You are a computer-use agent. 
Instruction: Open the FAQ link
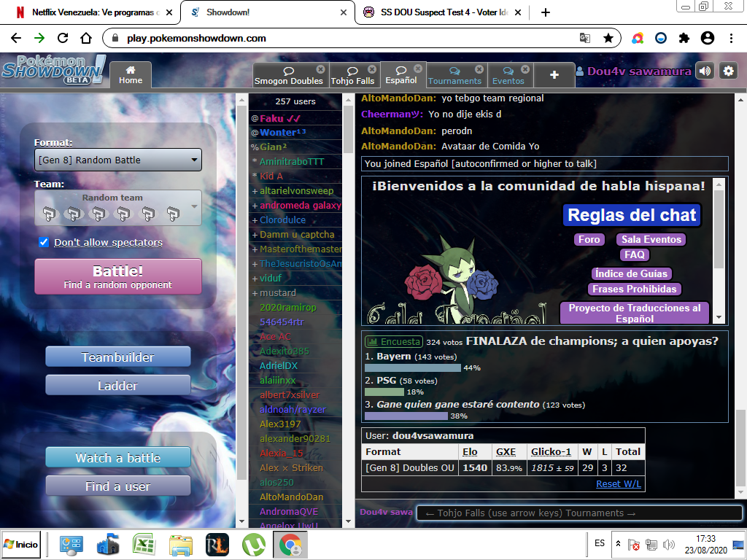pyautogui.click(x=635, y=254)
